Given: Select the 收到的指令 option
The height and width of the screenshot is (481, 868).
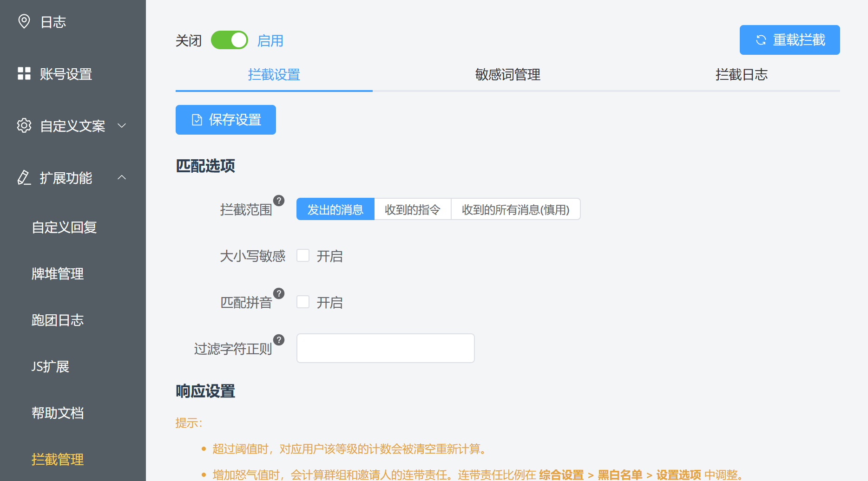Looking at the screenshot, I should pyautogui.click(x=412, y=209).
